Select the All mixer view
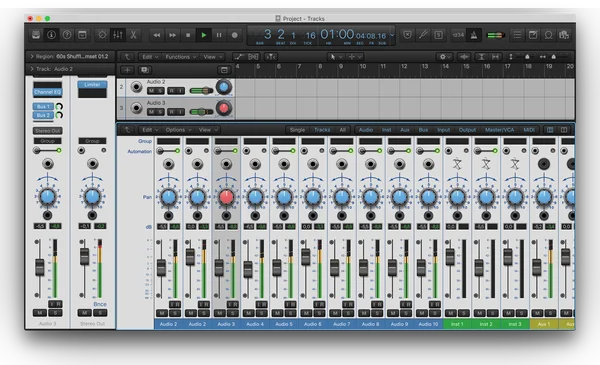600x365 pixels. point(342,130)
